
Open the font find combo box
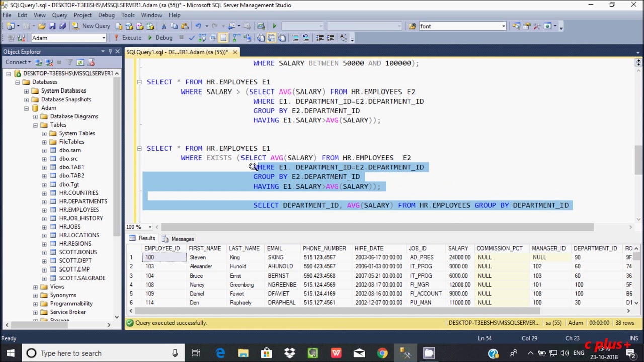pos(503,26)
